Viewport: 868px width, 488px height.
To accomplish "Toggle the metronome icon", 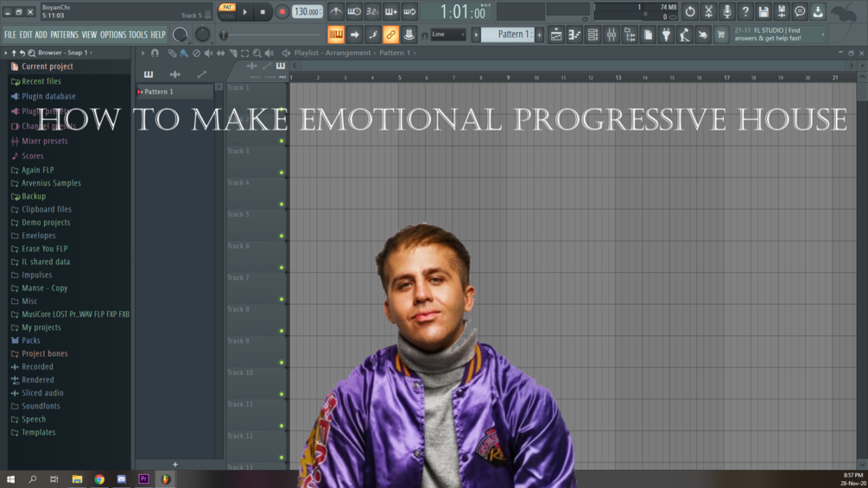I will (335, 11).
